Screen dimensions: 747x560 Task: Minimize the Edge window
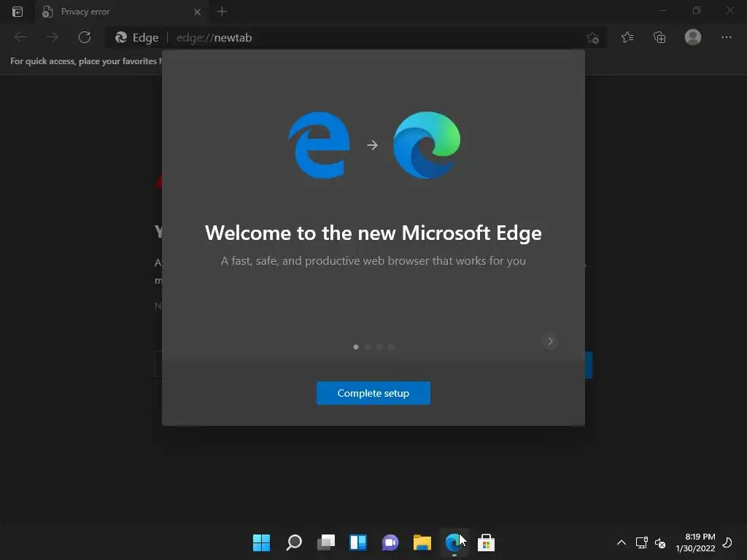pos(662,10)
